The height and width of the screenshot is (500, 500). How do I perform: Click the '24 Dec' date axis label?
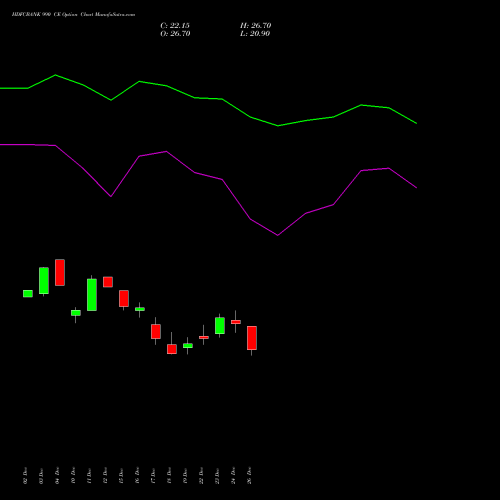coord(233,476)
